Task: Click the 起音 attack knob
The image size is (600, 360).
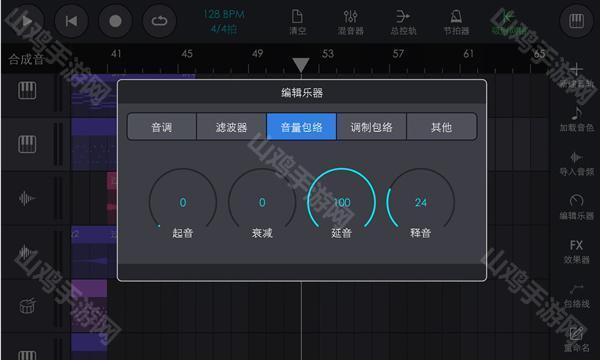Action: point(183,202)
